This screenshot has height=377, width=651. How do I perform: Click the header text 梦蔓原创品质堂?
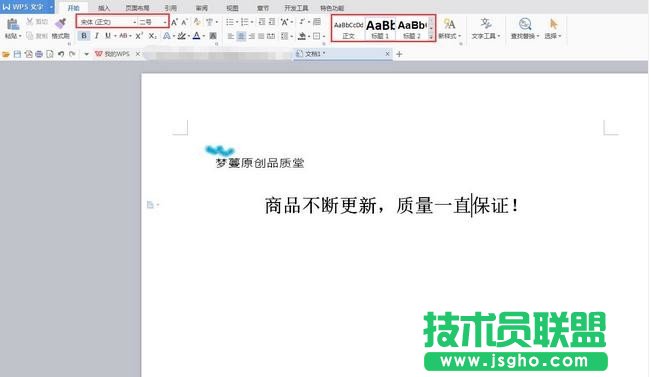pyautogui.click(x=260, y=163)
